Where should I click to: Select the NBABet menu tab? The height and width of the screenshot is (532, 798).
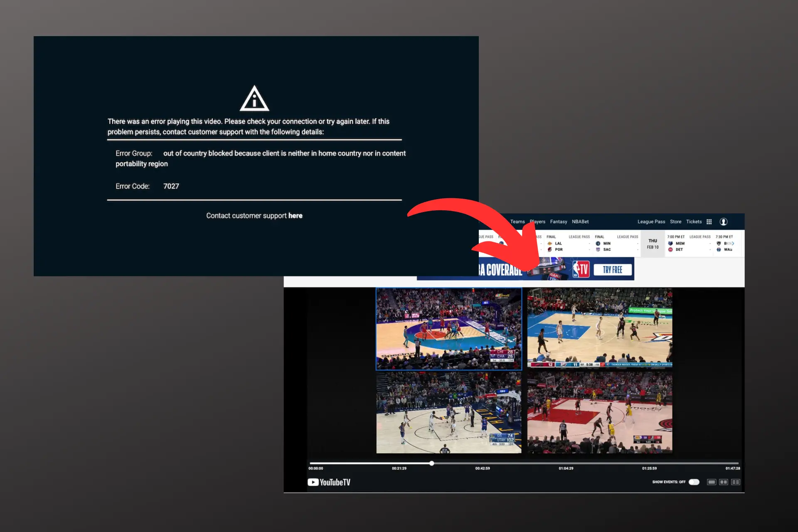pyautogui.click(x=582, y=222)
